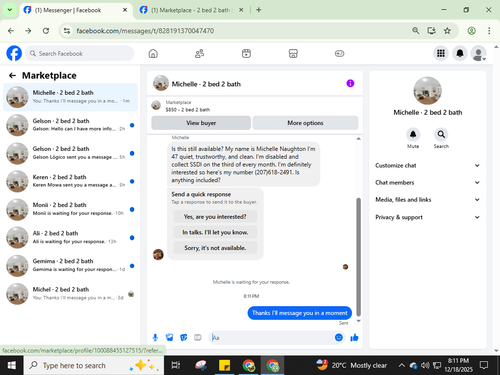The image size is (500, 375).
Task: Go to Home feed icon
Action: (153, 53)
